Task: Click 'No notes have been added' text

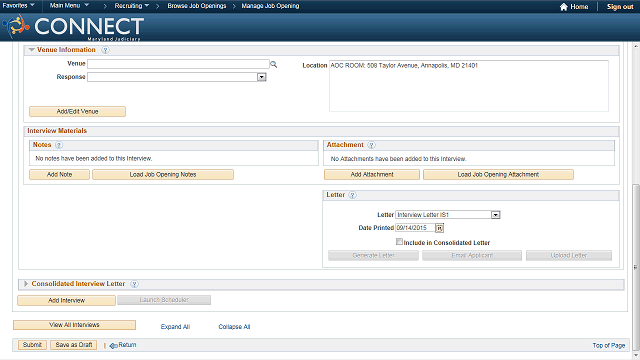Action: click(x=93, y=158)
